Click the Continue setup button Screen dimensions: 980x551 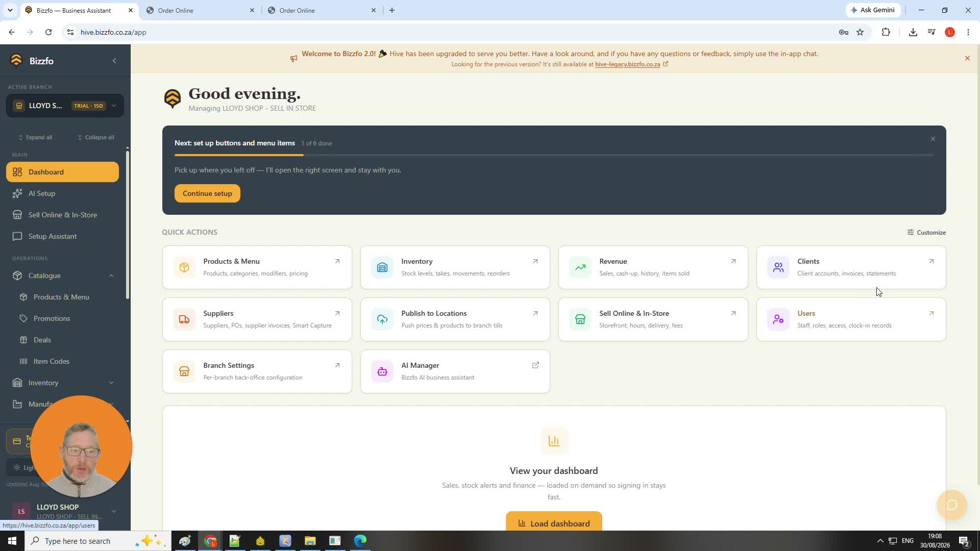207,193
